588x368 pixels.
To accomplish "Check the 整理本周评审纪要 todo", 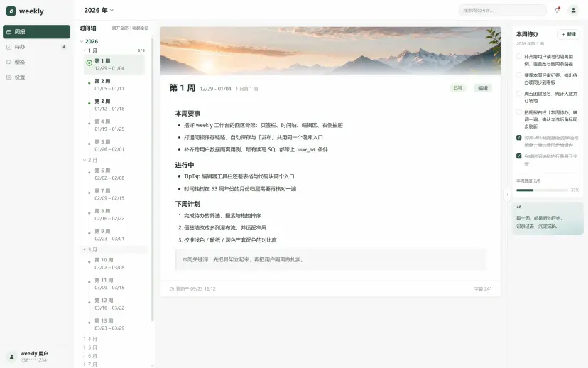I will (519, 75).
